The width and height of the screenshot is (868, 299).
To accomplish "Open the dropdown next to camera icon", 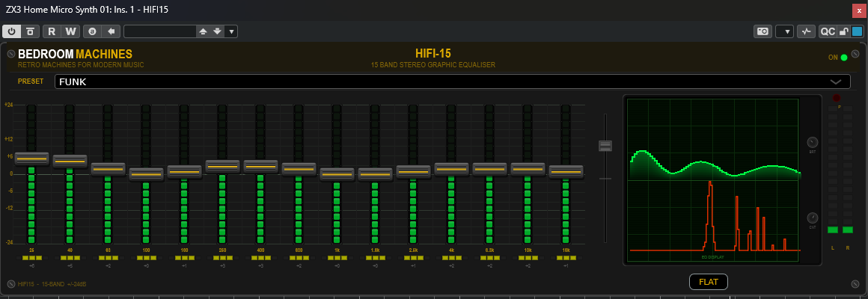I will pos(784,31).
